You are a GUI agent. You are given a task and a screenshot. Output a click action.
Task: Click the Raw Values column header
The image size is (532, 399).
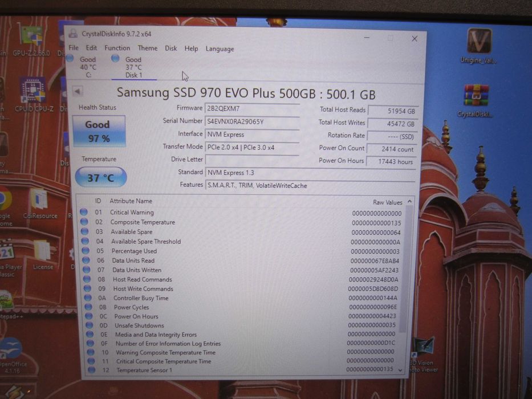click(x=388, y=202)
